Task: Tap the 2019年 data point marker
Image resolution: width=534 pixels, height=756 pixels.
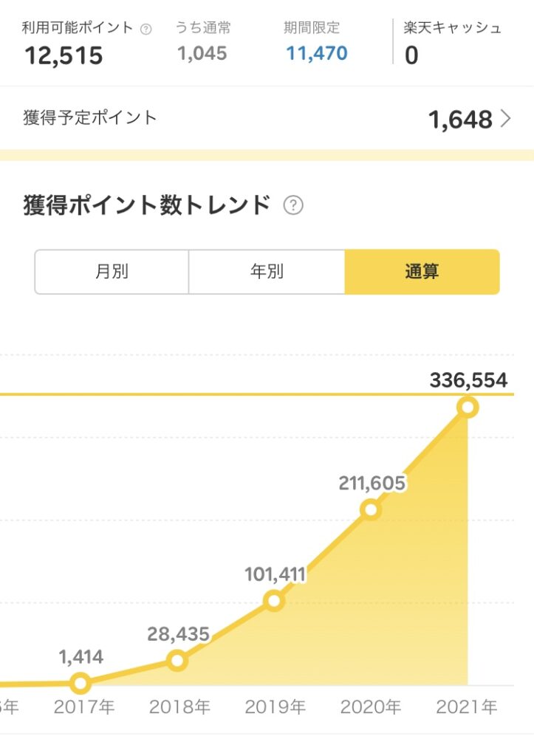Action: click(x=274, y=601)
